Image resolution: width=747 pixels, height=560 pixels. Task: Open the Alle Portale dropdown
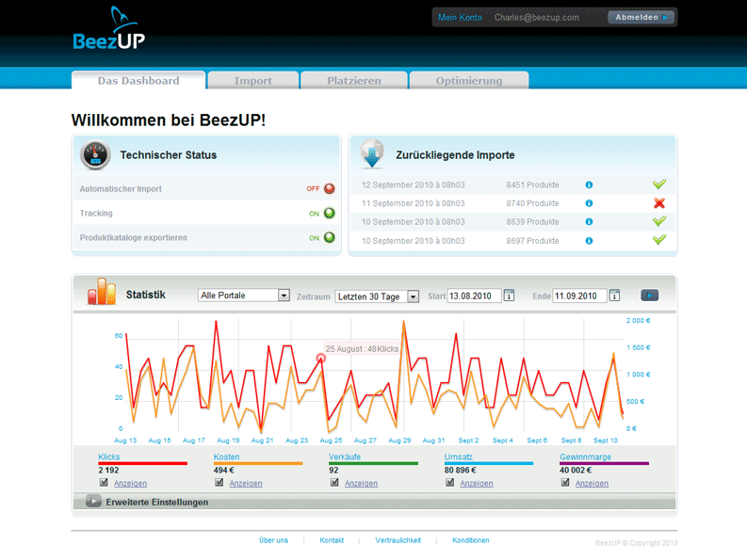244,296
